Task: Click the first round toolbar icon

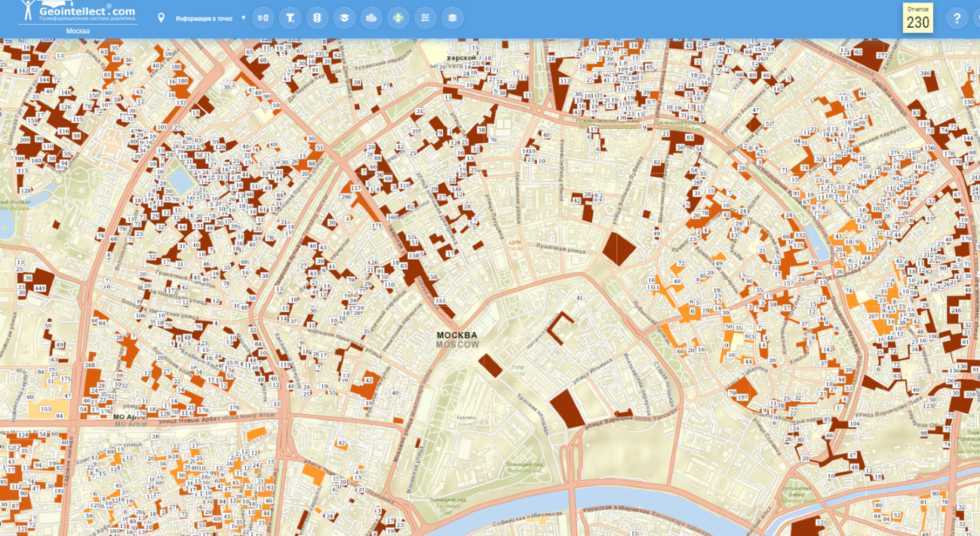Action: (x=263, y=18)
